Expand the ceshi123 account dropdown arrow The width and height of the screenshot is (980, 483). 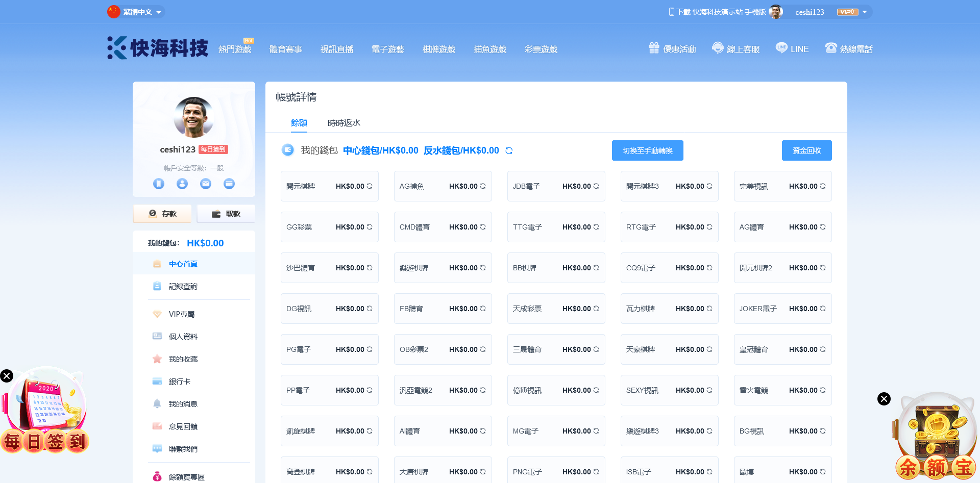pyautogui.click(x=865, y=12)
